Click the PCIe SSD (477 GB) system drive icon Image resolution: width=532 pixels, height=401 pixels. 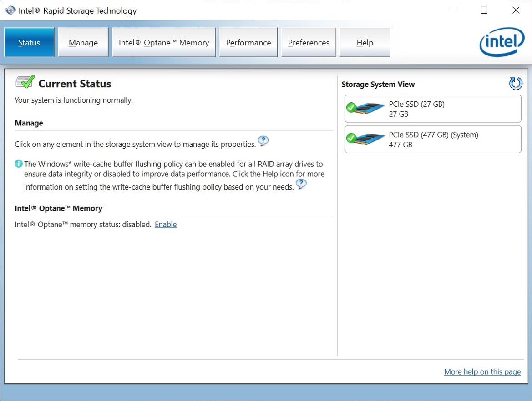point(366,139)
